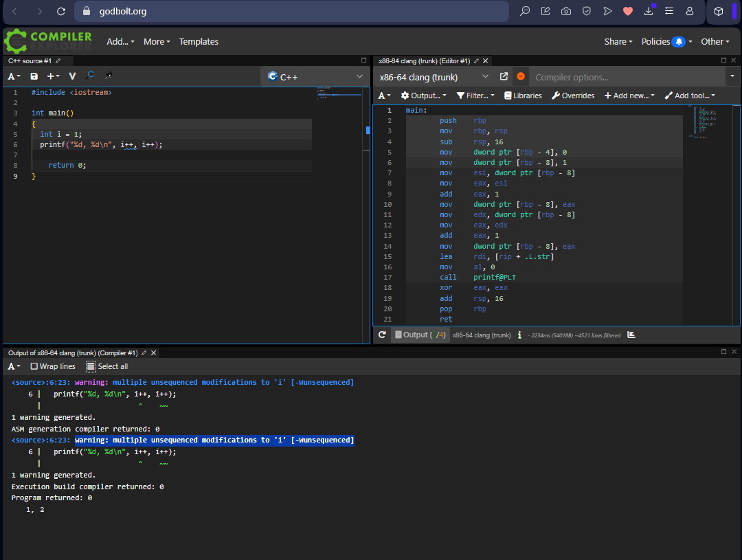This screenshot has height=560, width=742.
Task: Click the compiler info 'i' icon
Action: pyautogui.click(x=519, y=335)
